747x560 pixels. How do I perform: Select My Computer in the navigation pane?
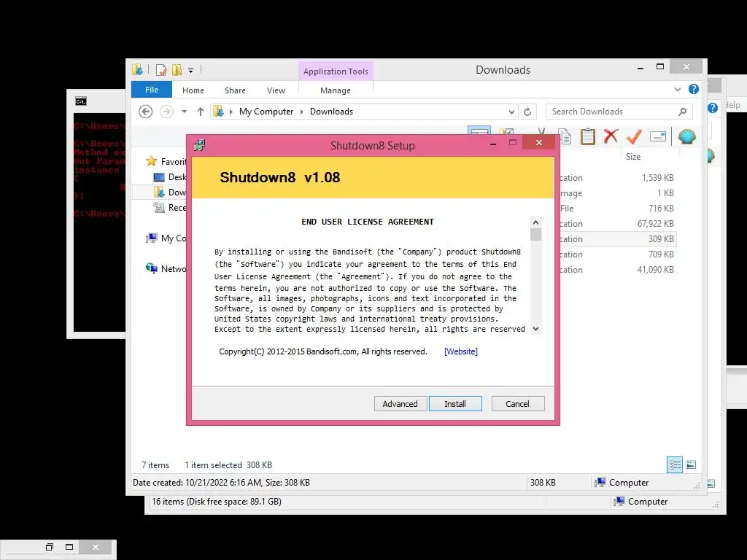click(x=166, y=238)
